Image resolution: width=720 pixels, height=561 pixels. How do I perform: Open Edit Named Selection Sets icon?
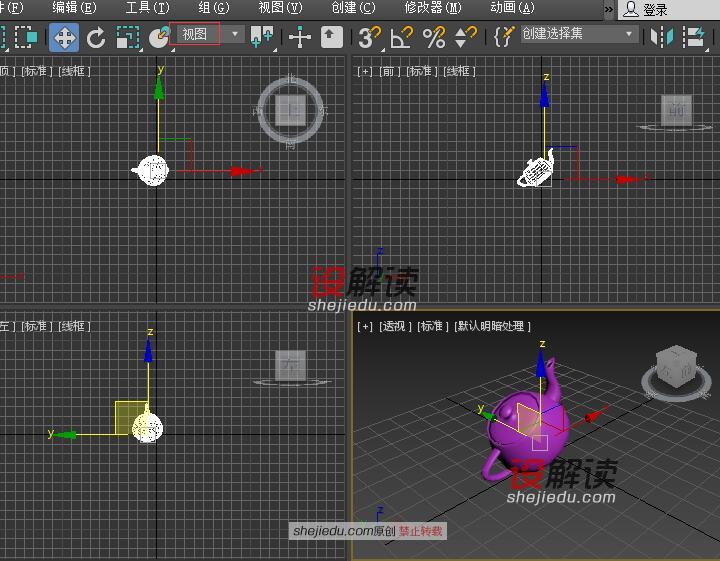point(504,37)
